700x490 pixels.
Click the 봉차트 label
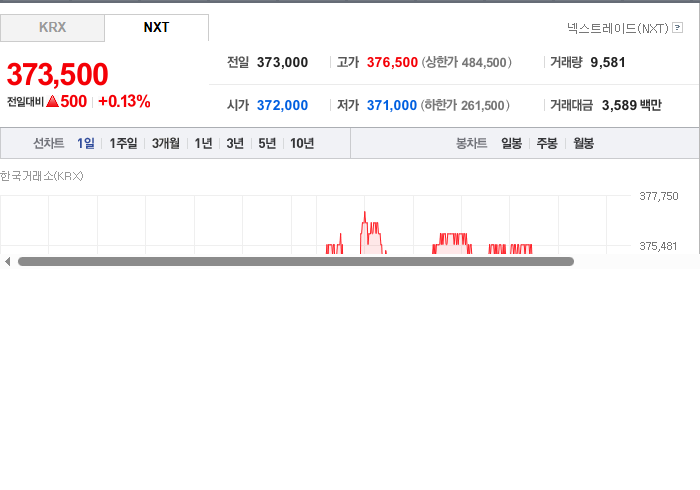click(471, 143)
